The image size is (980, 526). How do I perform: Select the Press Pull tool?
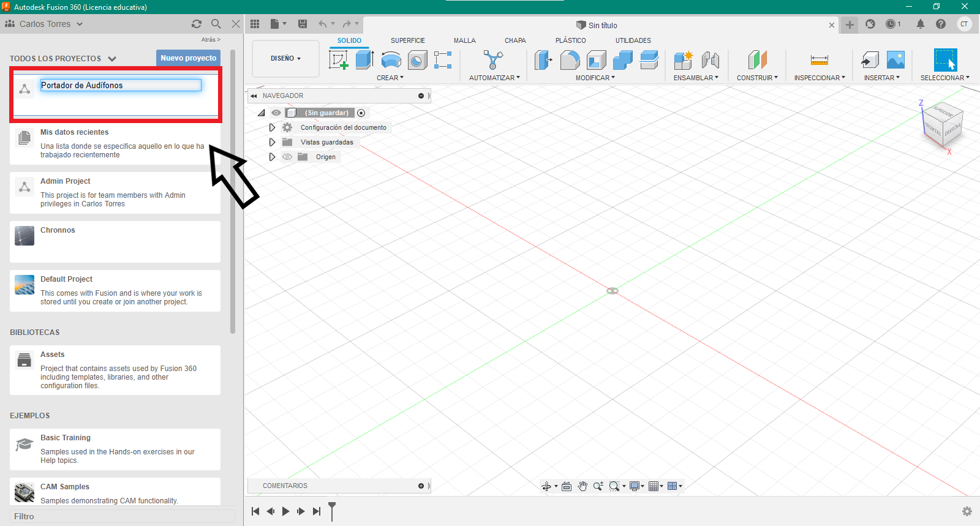(543, 60)
